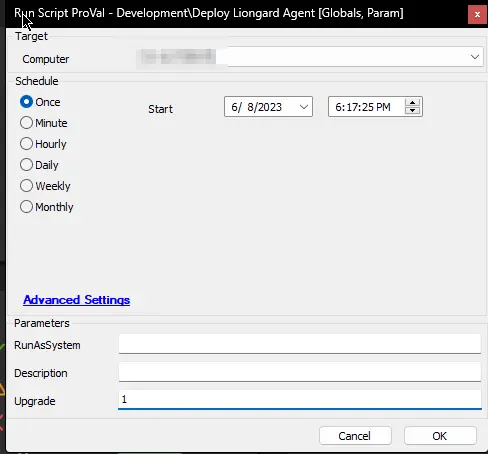Click the start date text 6/8/2023

coord(257,107)
